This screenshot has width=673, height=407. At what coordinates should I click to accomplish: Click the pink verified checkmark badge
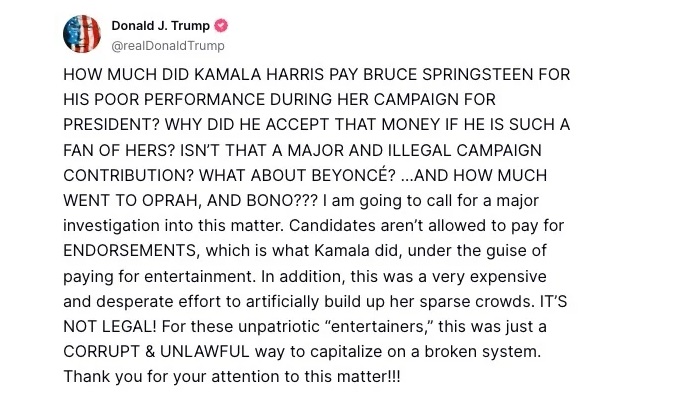[221, 26]
